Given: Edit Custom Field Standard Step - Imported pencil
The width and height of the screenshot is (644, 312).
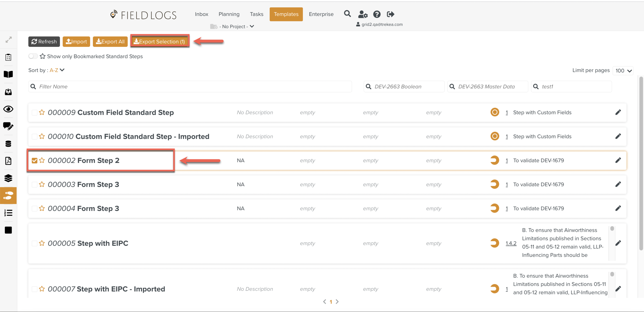Looking at the screenshot, I should click(x=618, y=136).
